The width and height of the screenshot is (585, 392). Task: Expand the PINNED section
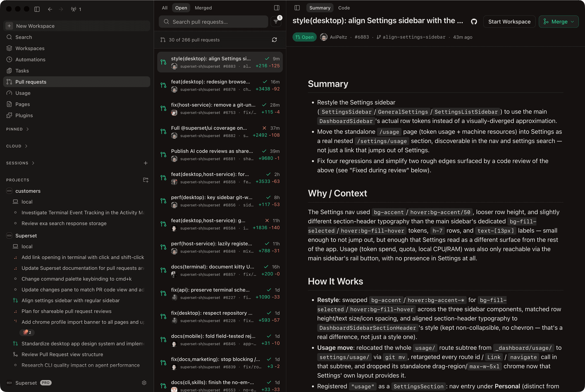click(x=18, y=129)
